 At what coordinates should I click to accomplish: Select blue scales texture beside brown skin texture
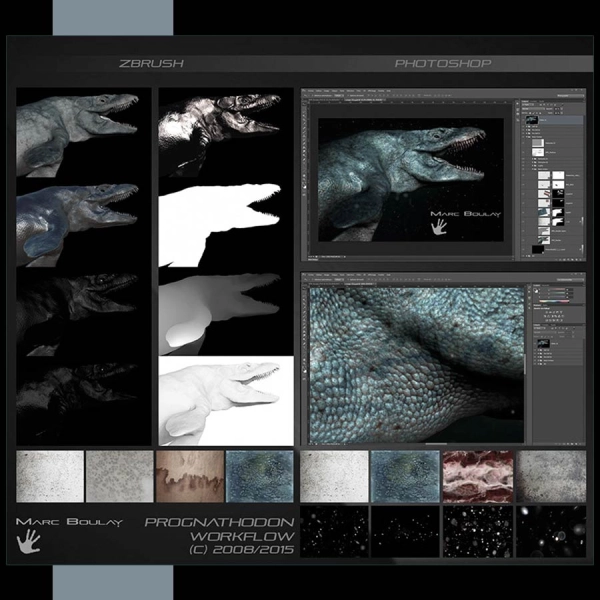click(260, 476)
